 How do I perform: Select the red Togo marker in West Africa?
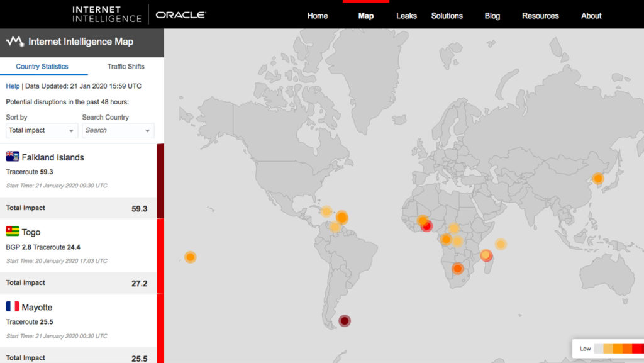(x=427, y=226)
